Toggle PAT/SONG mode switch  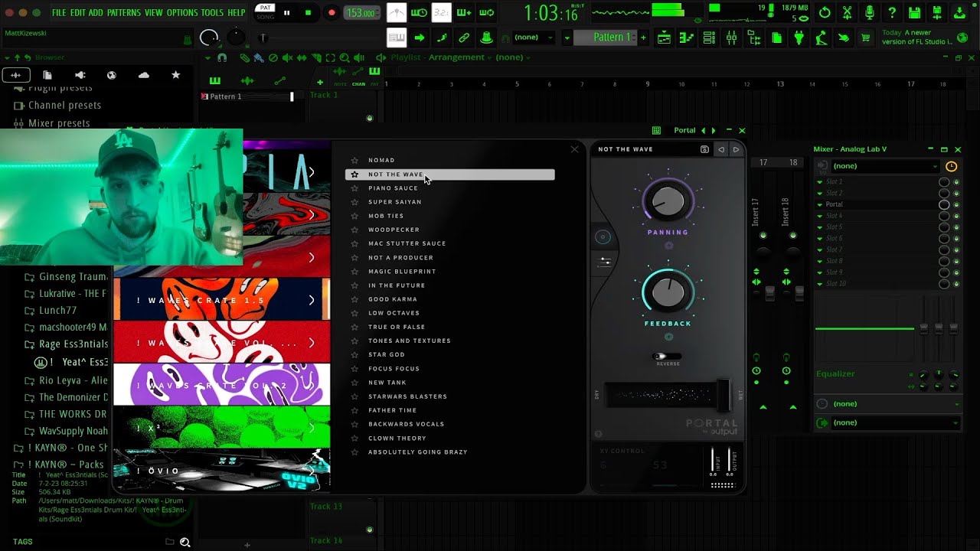click(x=265, y=12)
